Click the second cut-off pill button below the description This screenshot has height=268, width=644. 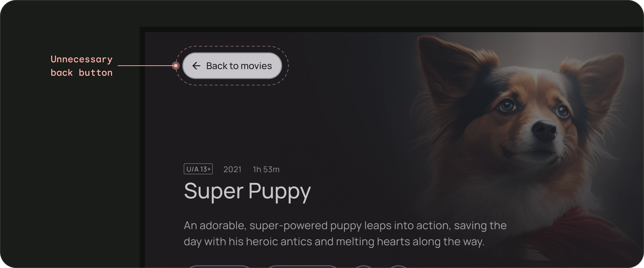302,266
